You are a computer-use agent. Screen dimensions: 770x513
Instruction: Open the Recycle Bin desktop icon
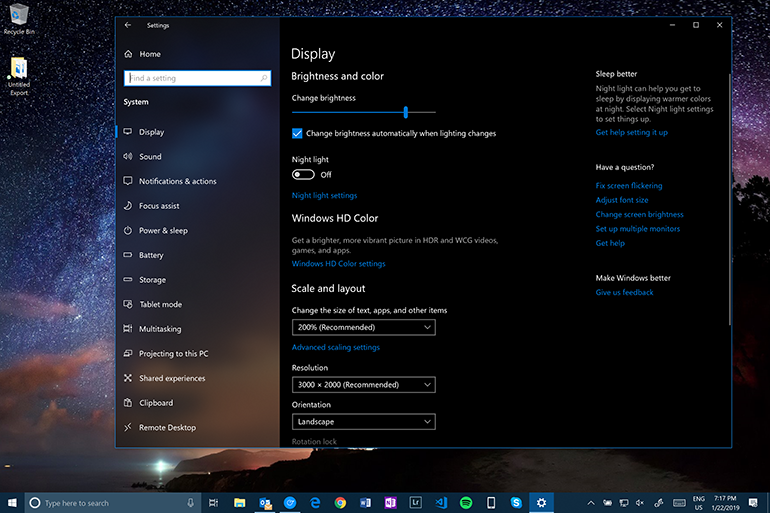point(19,17)
